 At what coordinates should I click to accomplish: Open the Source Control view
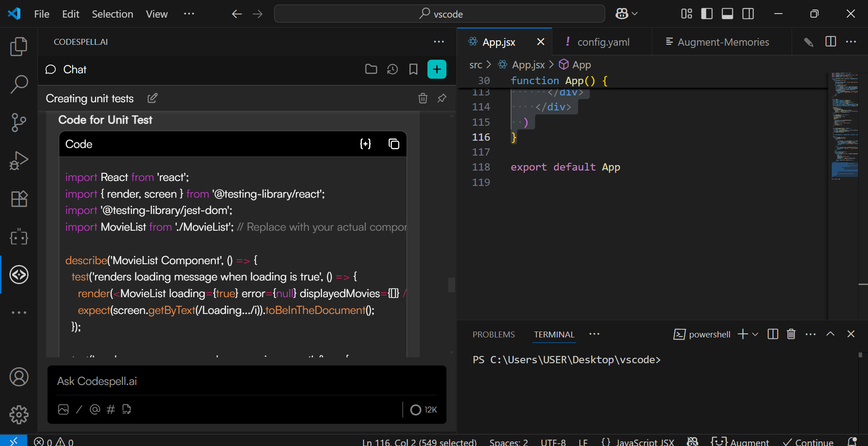pos(19,122)
